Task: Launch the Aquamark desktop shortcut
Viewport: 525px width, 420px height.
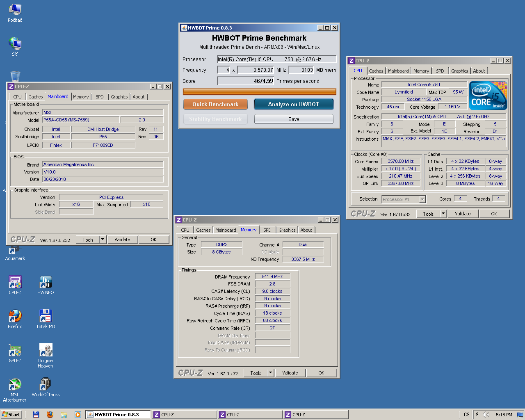Action: pyautogui.click(x=15, y=253)
